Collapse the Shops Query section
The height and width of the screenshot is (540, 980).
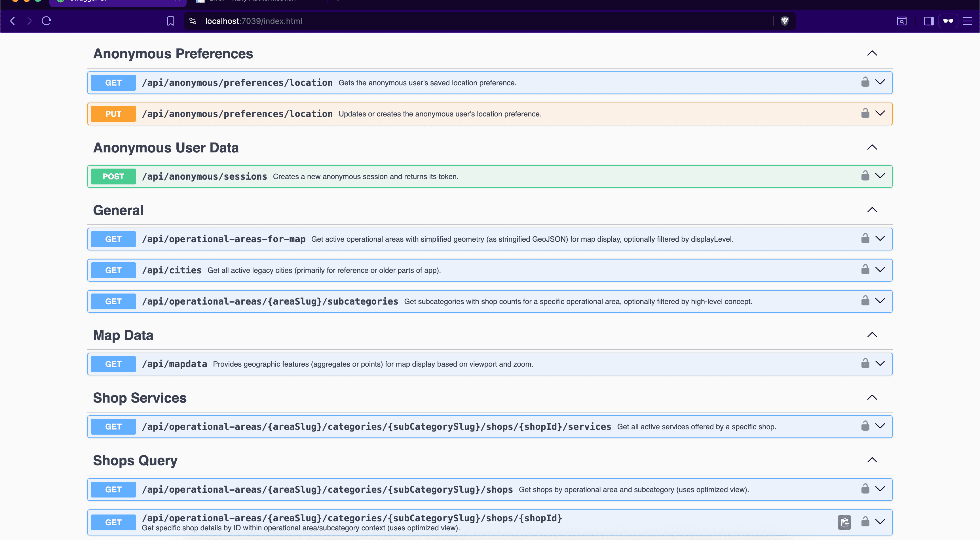872,460
